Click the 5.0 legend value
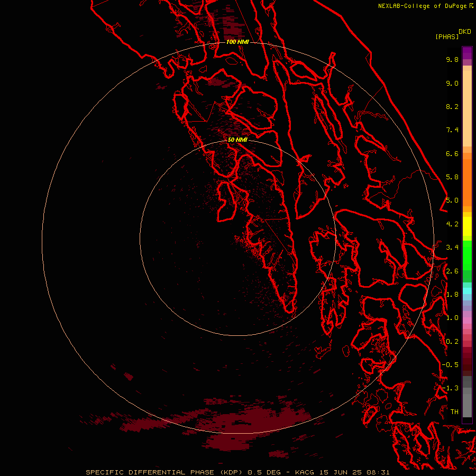The height and width of the screenshot is (476, 476). point(452,200)
